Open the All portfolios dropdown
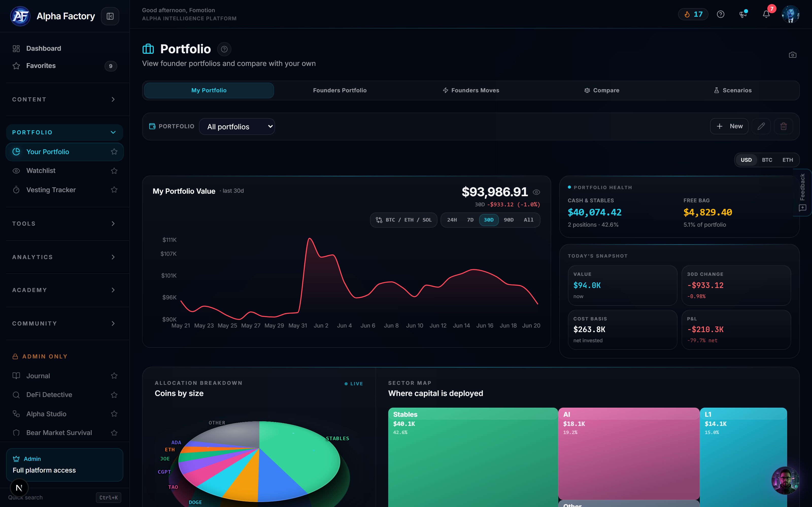 237,126
